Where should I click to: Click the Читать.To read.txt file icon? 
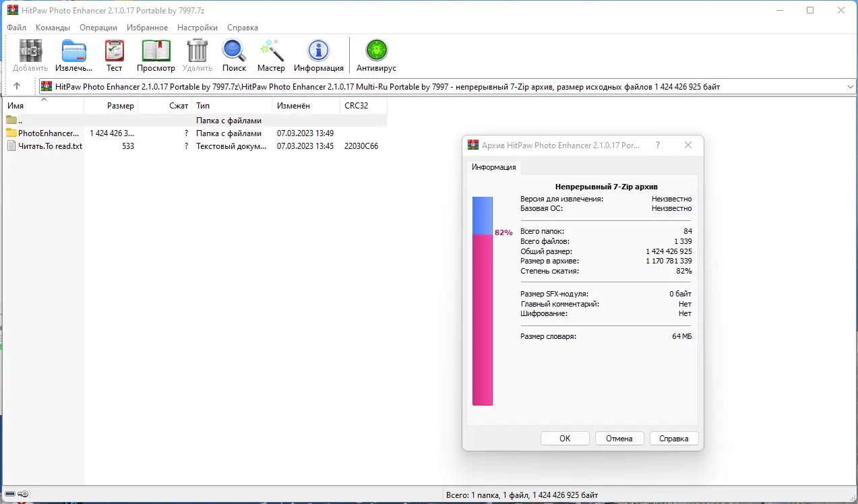click(x=11, y=146)
